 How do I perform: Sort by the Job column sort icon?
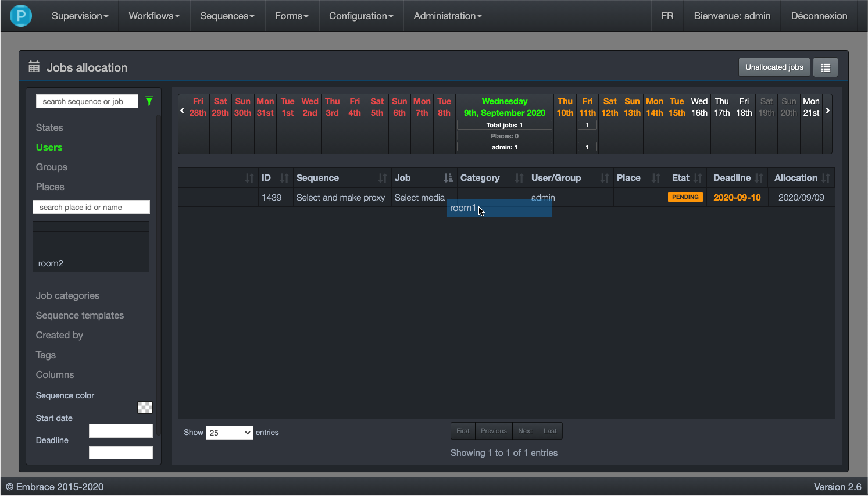click(448, 178)
